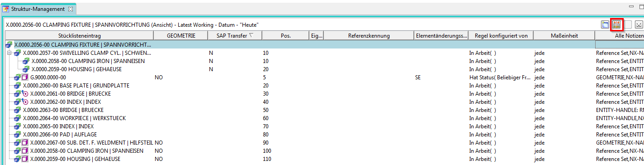The image size is (644, 165).
Task: Click the G.9000.0000-00 item icon
Action: click(25, 78)
